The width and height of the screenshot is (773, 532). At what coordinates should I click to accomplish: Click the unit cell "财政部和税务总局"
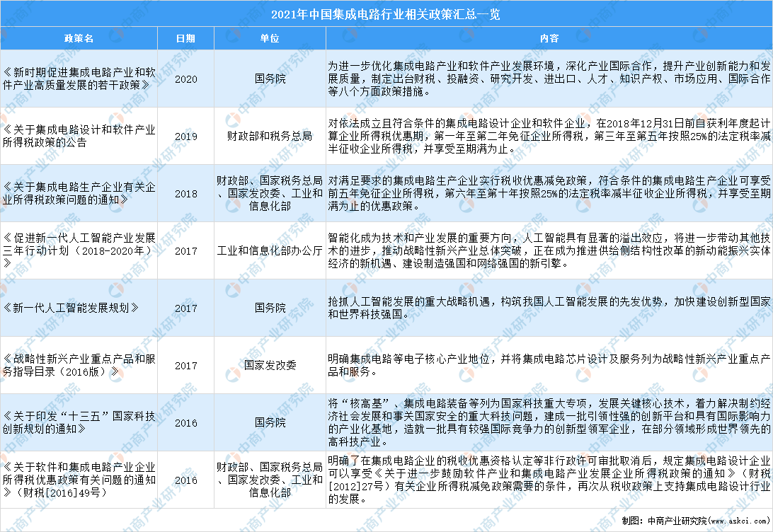point(270,136)
